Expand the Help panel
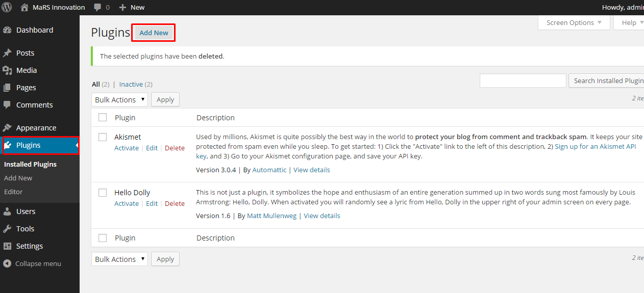The image size is (644, 293). 629,22
